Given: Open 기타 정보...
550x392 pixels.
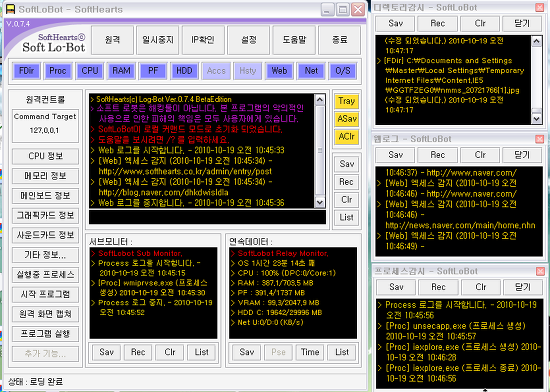Looking at the screenshot, I should (x=46, y=255).
